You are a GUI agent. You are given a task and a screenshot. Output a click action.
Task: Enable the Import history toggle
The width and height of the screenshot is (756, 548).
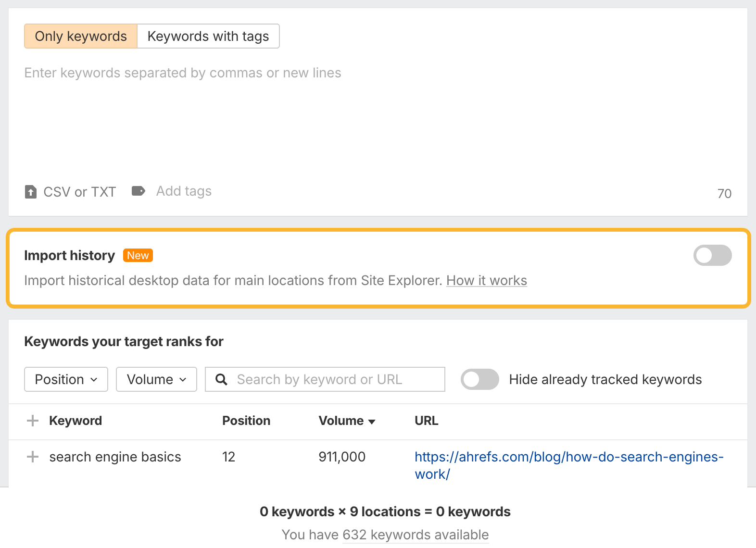tap(712, 255)
